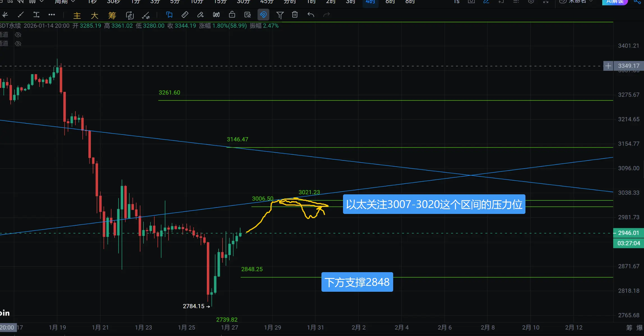Viewport: 644px width, 336px height.
Task: Click the candlestick pattern icon
Action: click(216, 15)
